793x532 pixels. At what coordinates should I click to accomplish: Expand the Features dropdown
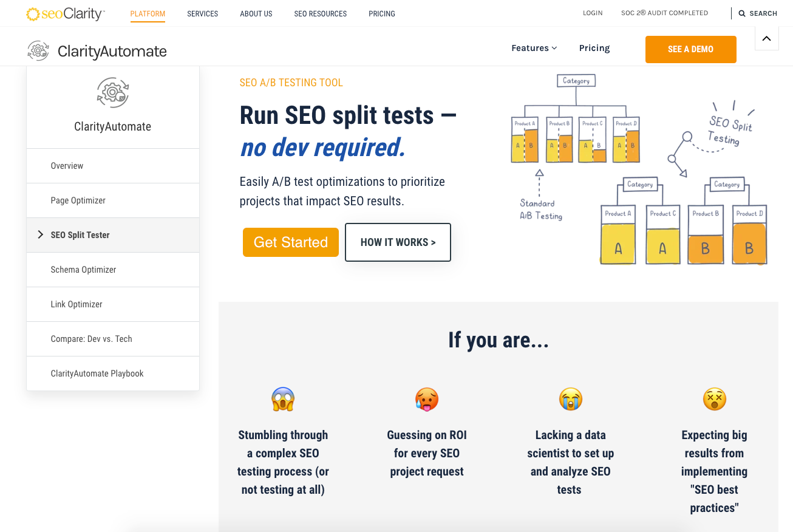tap(534, 48)
